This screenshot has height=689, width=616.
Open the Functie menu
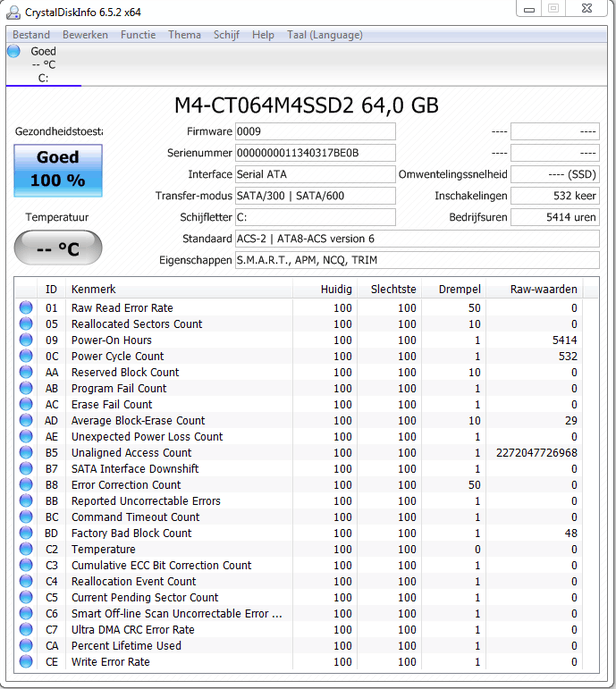[138, 35]
